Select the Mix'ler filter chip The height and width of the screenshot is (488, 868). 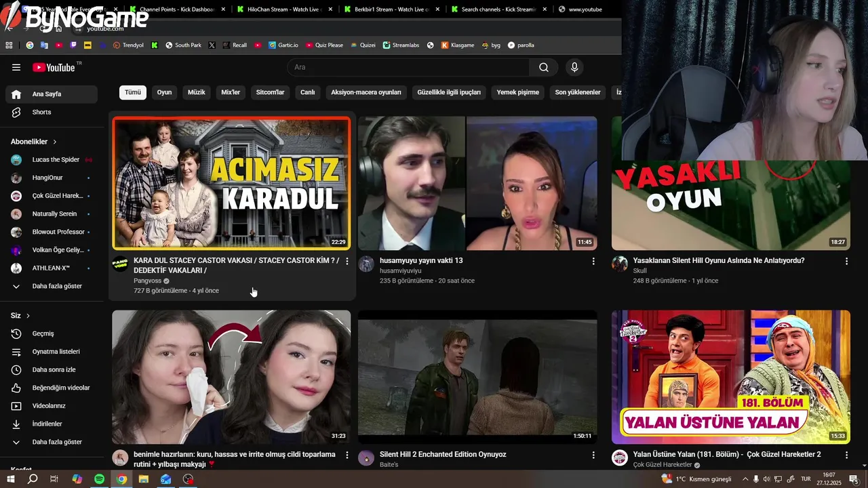pos(231,92)
